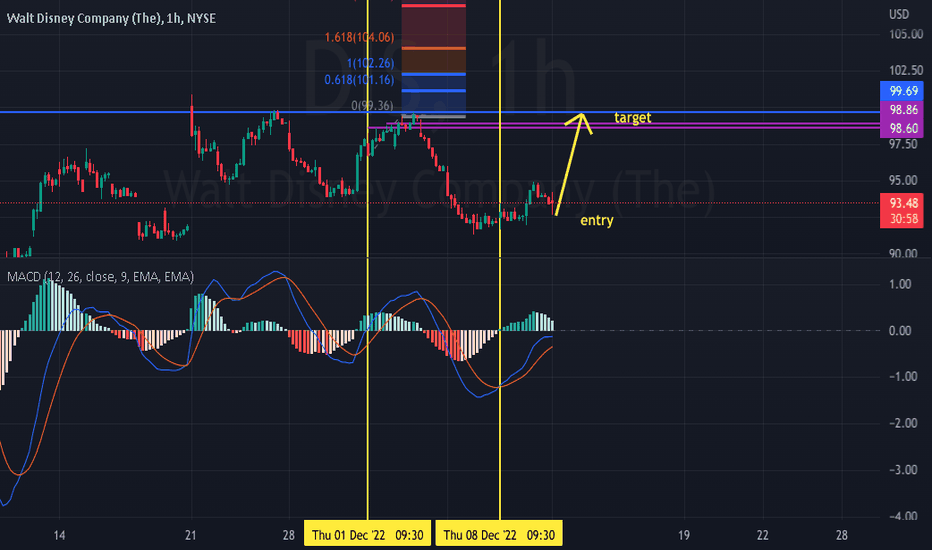Select the purple 98.86 price tag
932x550 pixels.
tap(902, 109)
